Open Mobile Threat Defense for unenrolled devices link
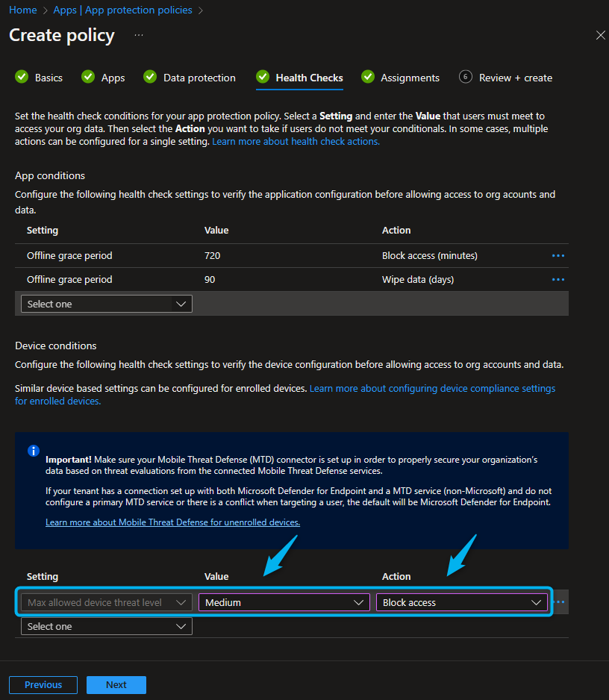The height and width of the screenshot is (700, 609). pos(172,522)
